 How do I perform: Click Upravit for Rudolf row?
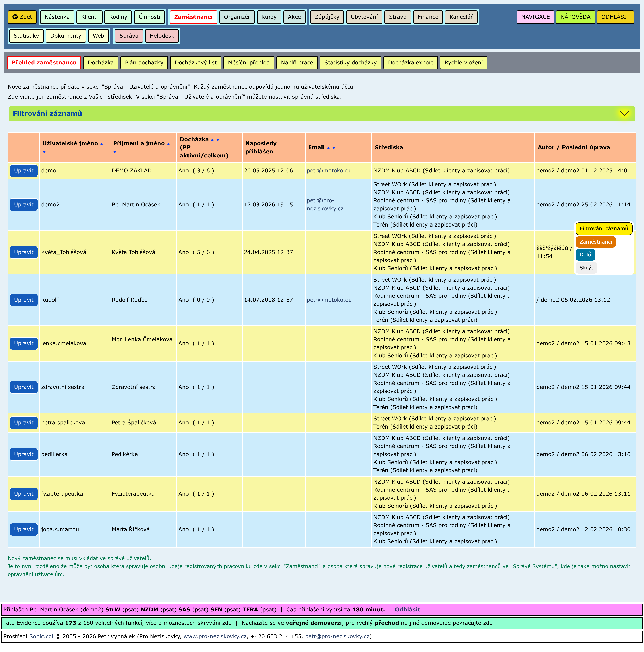[x=24, y=300]
